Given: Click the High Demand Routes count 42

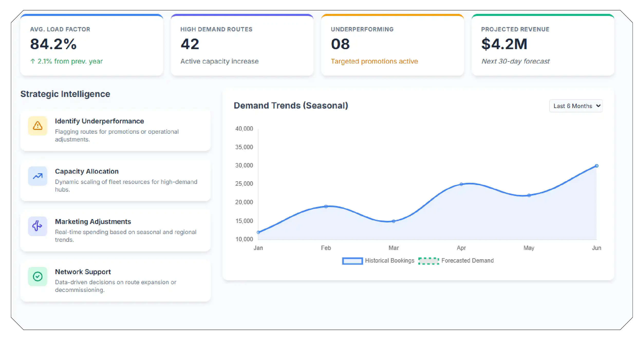Looking at the screenshot, I should tap(190, 44).
